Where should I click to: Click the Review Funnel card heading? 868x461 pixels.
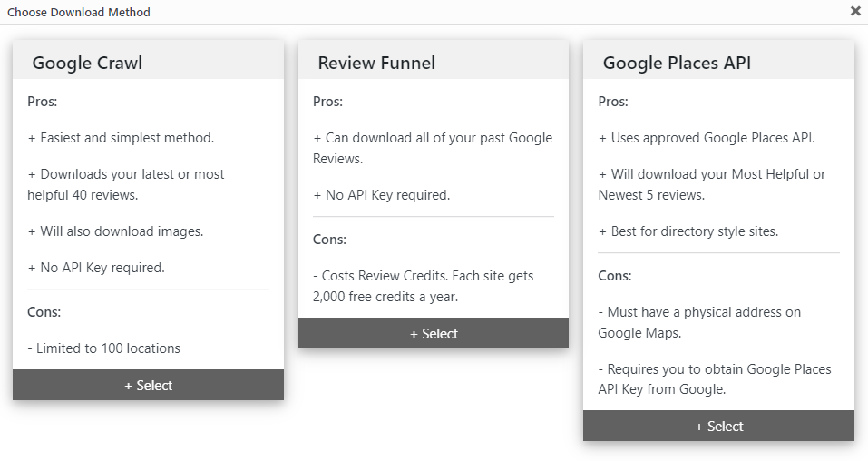click(x=376, y=63)
